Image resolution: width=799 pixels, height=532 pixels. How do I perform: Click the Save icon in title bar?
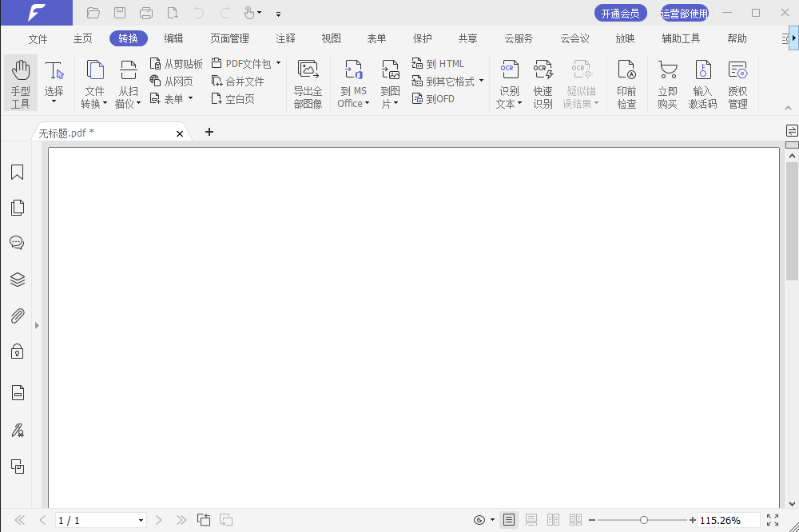120,13
